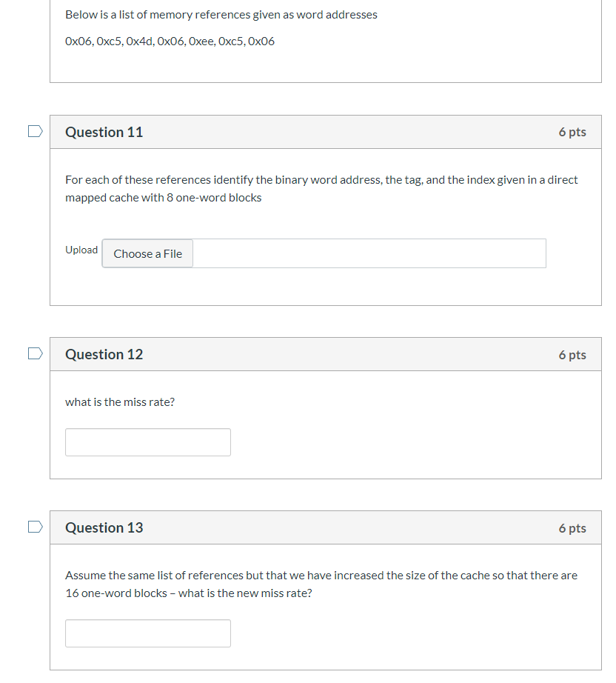The width and height of the screenshot is (616, 683).
Task: Focus the Question 13 new miss rate answer box
Action: tap(148, 633)
